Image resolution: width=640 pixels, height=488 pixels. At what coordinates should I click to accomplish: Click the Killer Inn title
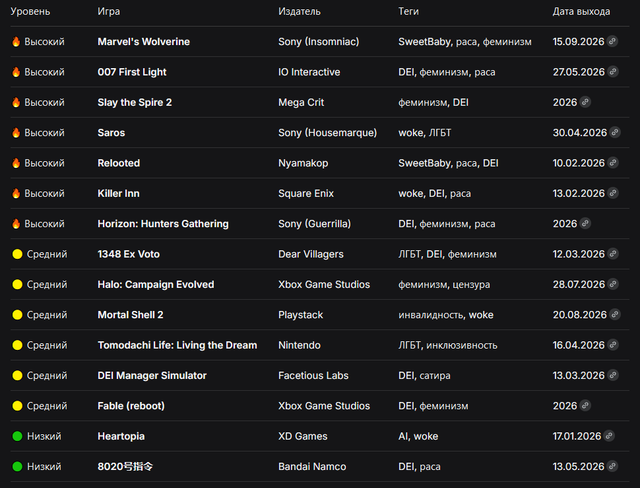pyautogui.click(x=118, y=193)
